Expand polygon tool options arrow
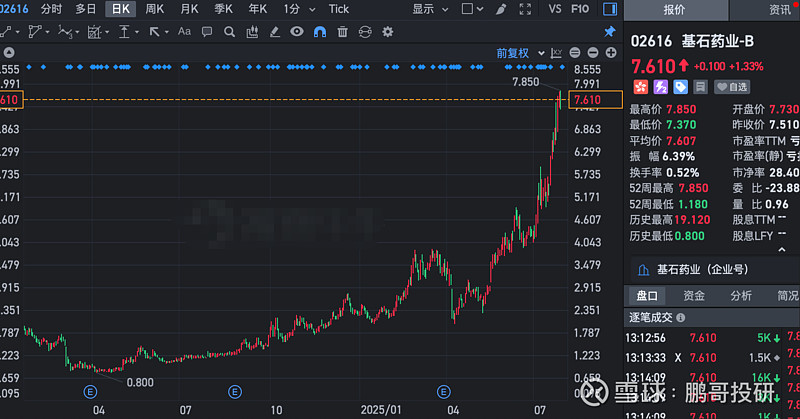800x419 pixels. (47, 32)
